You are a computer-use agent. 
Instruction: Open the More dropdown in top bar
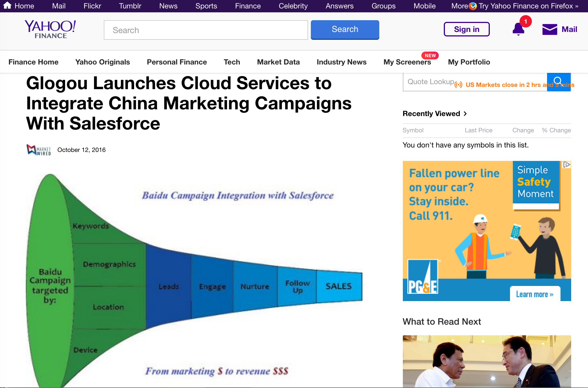point(460,6)
